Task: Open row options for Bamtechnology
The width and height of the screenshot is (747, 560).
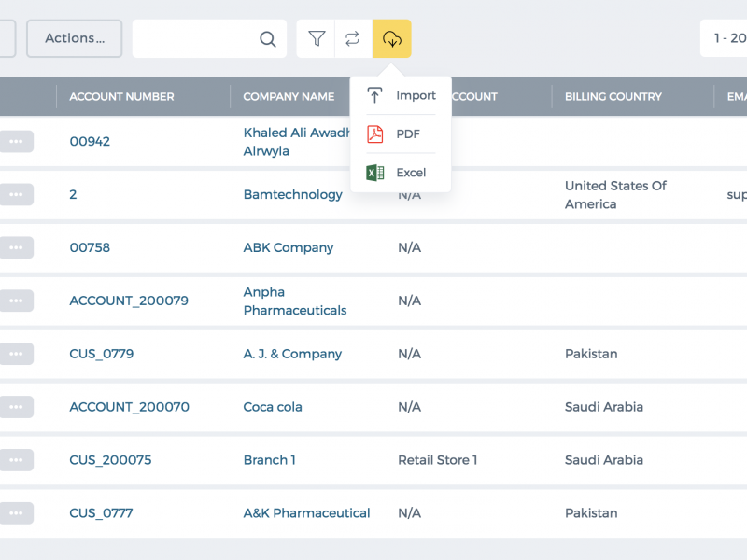Action: [x=16, y=194]
